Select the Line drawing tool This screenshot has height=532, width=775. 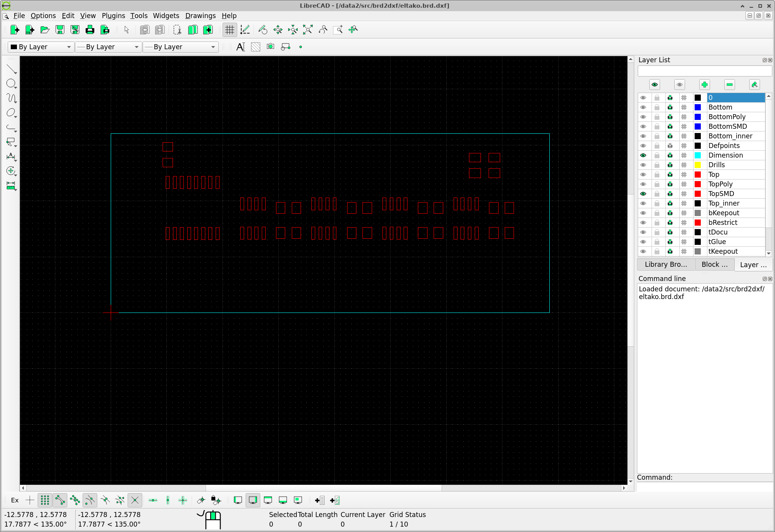(12, 69)
